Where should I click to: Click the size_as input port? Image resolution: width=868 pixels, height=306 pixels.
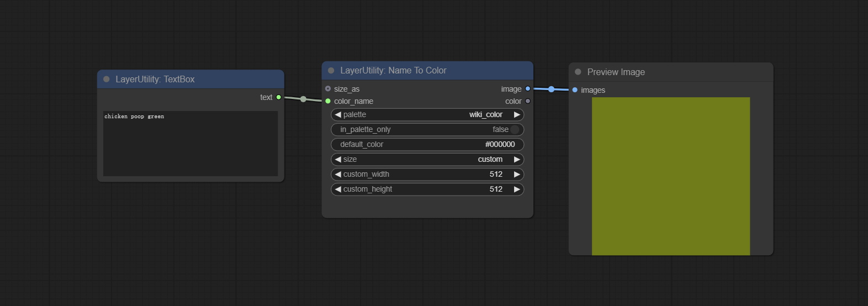click(328, 89)
